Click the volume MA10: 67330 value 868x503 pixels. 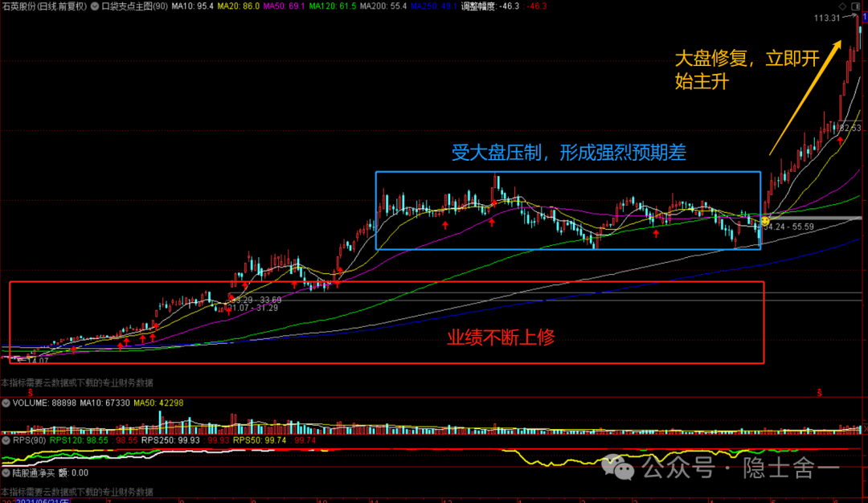(x=104, y=403)
